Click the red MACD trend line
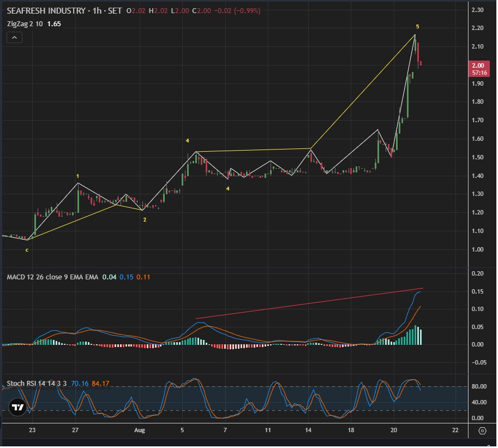 310,304
